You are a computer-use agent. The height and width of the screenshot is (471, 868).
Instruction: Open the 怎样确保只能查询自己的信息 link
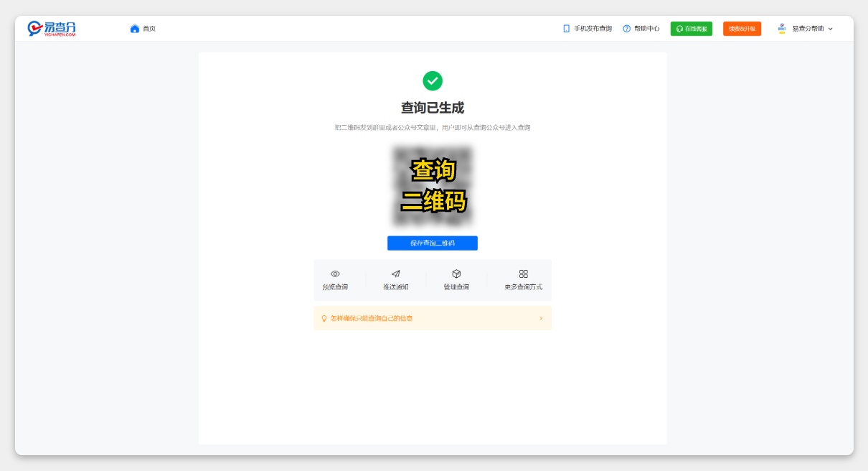coord(371,317)
